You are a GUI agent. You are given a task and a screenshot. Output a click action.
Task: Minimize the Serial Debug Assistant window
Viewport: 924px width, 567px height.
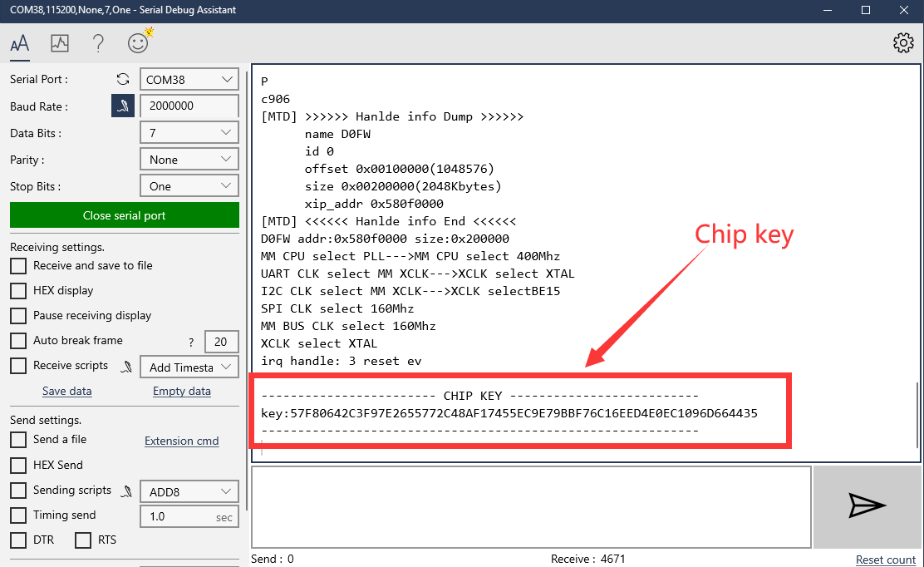coord(828,10)
